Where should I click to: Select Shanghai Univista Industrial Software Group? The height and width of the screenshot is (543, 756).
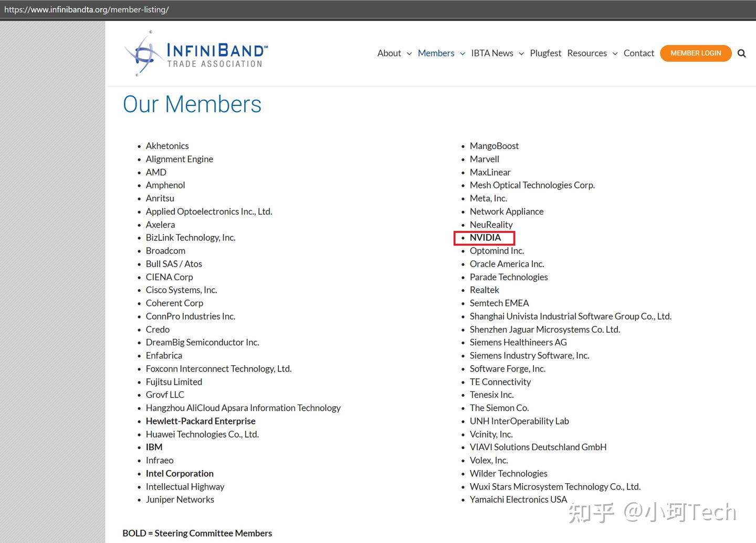point(571,316)
